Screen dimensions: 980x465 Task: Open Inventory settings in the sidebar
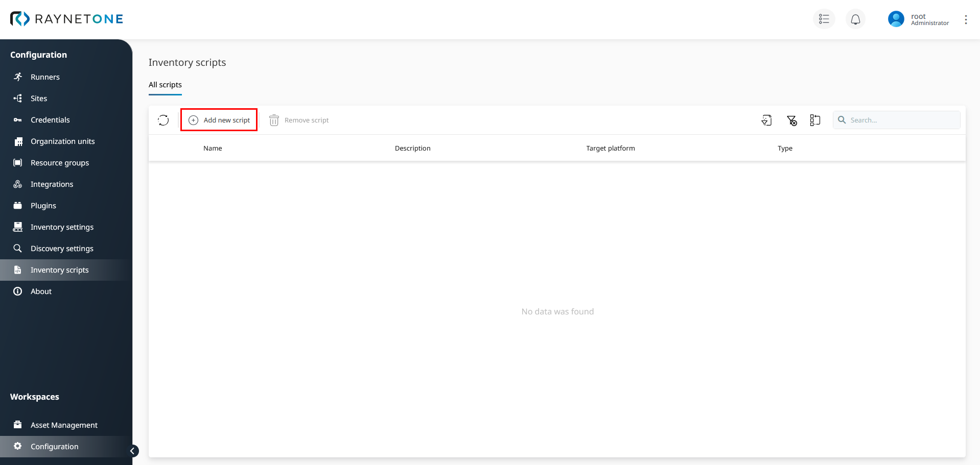pyautogui.click(x=61, y=227)
